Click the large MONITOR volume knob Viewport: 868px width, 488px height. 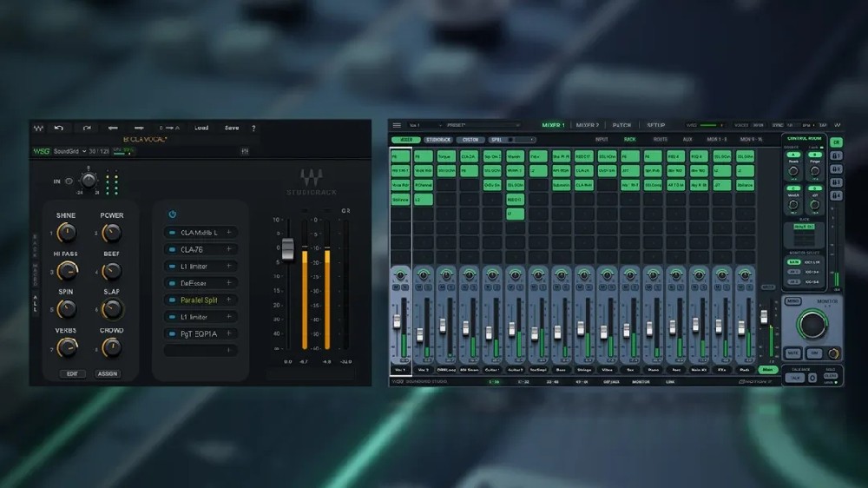(812, 325)
